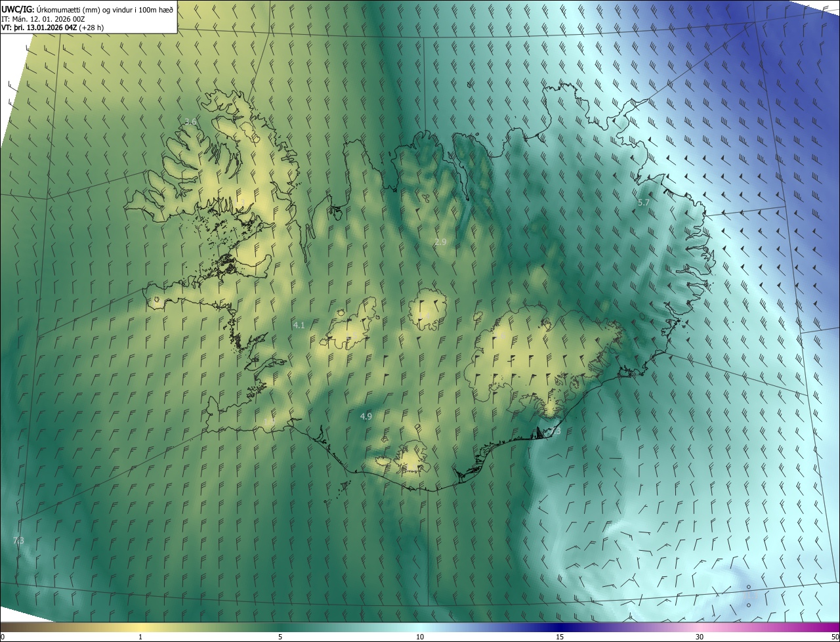This screenshot has width=840, height=642.
Task: Click the 30 tick on the color scale
Action: pyautogui.click(x=700, y=637)
